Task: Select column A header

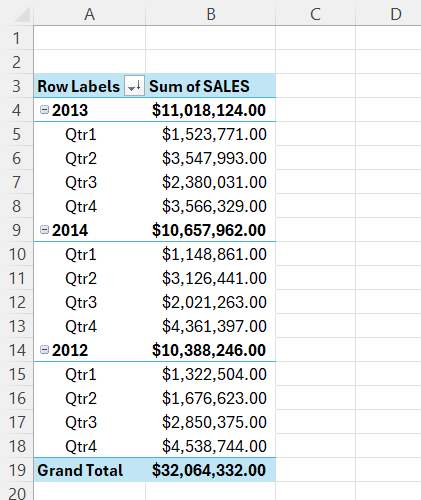Action: (x=89, y=14)
